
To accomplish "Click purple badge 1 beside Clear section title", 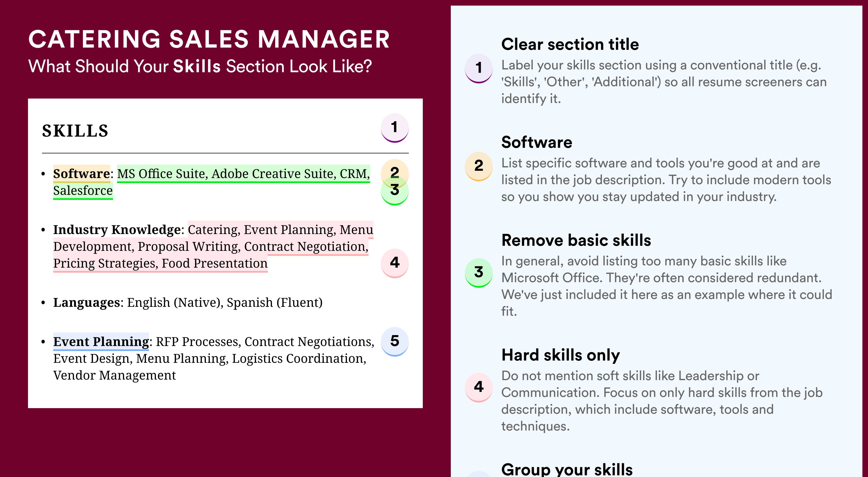I will tap(479, 68).
